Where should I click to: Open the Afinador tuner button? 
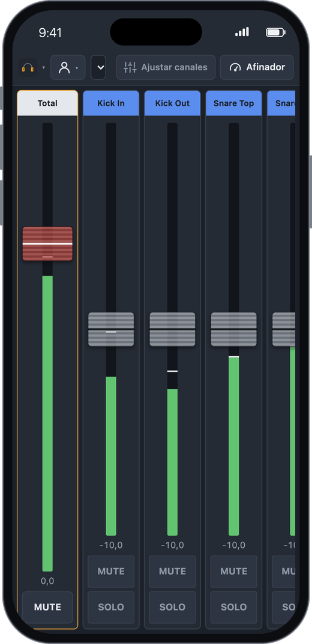(257, 67)
